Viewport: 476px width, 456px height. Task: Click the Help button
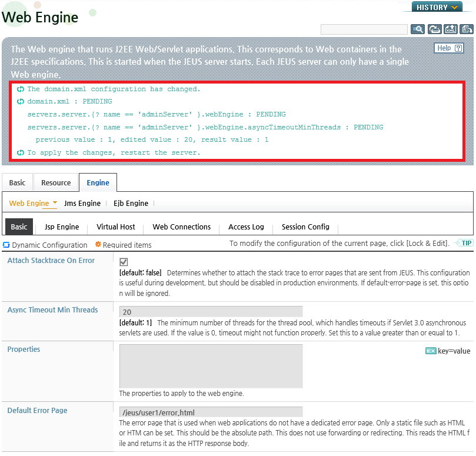[x=449, y=48]
